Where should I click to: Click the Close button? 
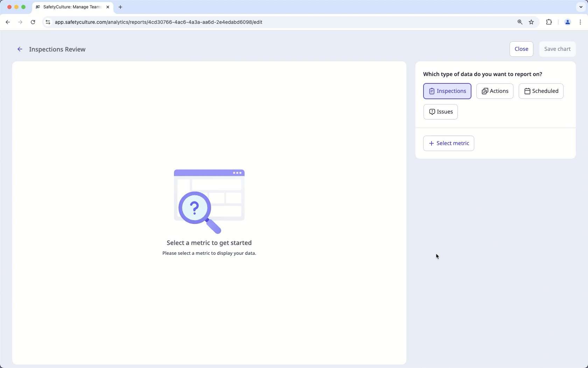[x=521, y=49]
